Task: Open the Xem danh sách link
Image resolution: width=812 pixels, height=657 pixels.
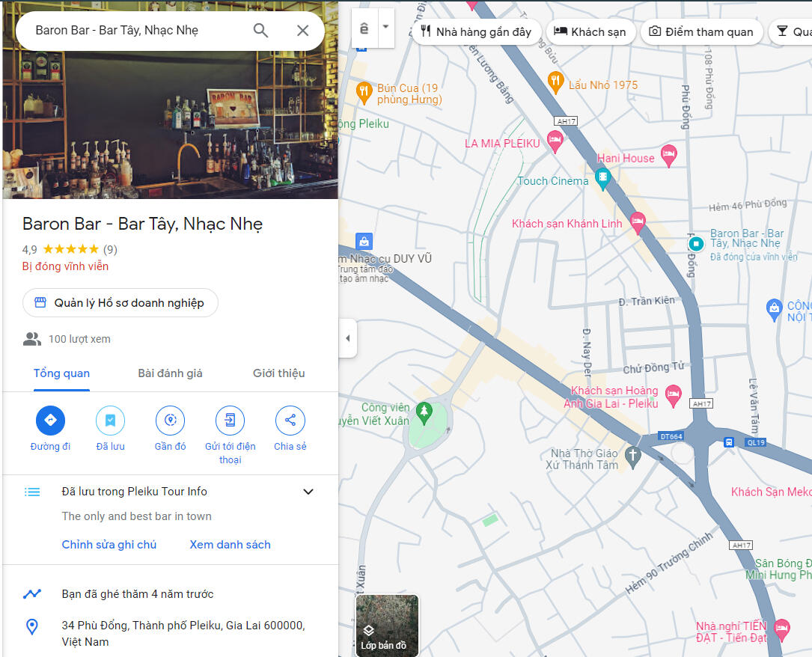Action: click(230, 545)
